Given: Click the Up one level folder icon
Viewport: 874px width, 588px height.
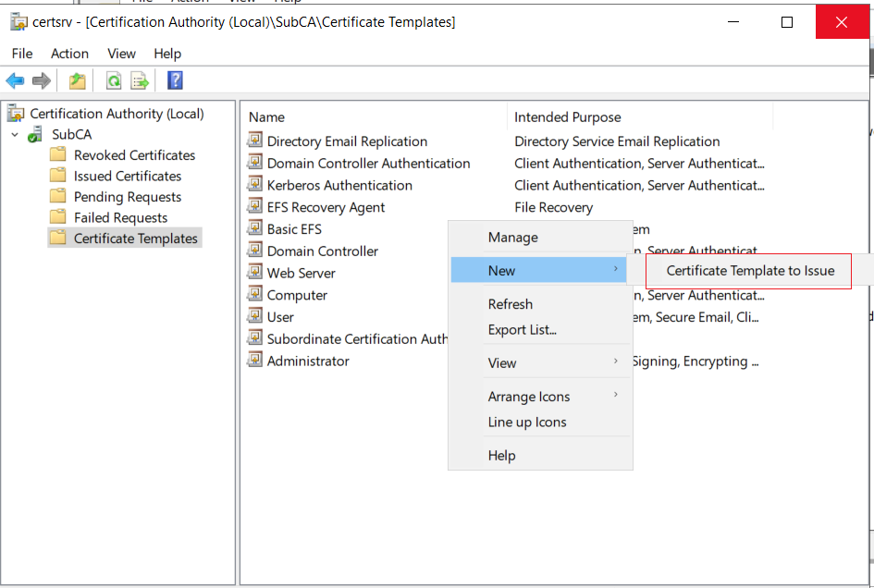Looking at the screenshot, I should coord(78,80).
